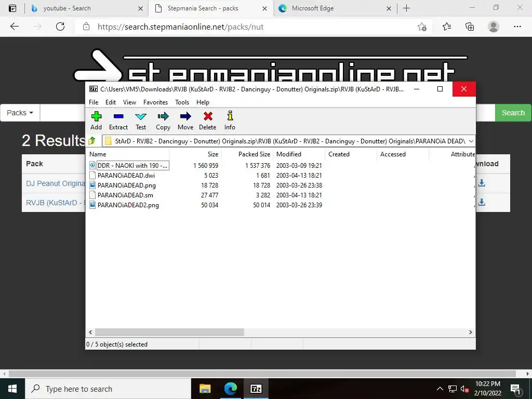Sort files by the Name column
The height and width of the screenshot is (399, 532).
(x=128, y=154)
